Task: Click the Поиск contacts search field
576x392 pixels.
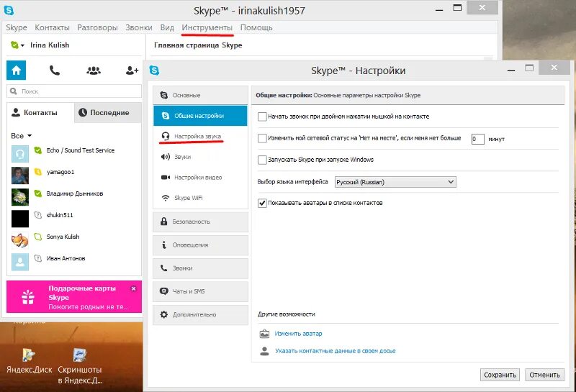Action: (x=74, y=91)
